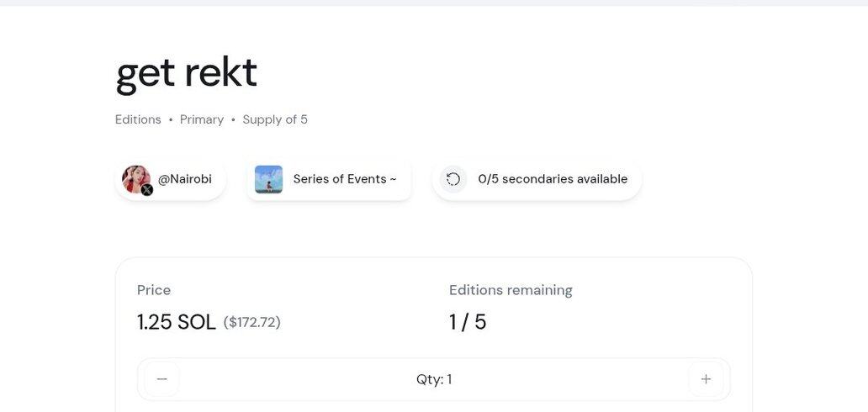Open the Series of Events ~ collection
The width and height of the screenshot is (868, 412).
click(344, 179)
